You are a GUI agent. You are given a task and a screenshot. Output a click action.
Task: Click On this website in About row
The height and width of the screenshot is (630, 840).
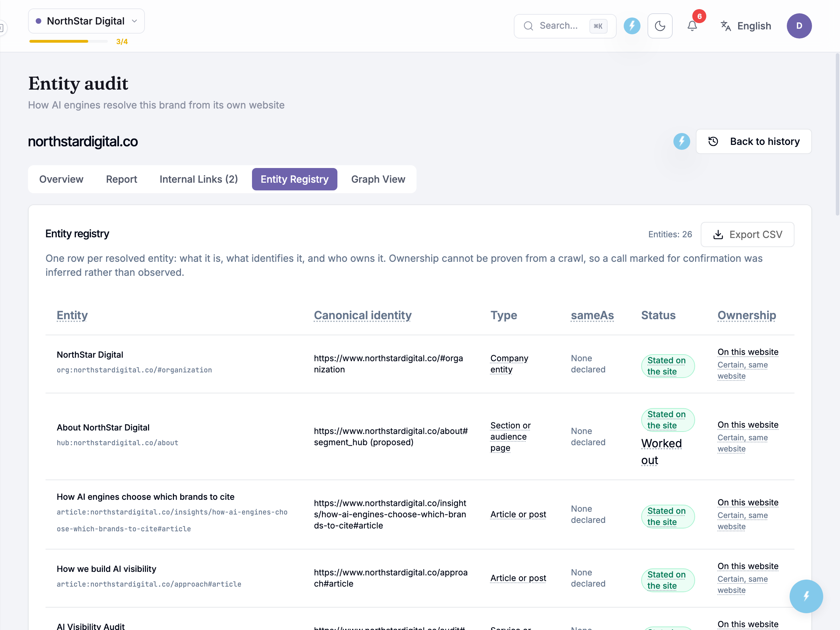[747, 425]
